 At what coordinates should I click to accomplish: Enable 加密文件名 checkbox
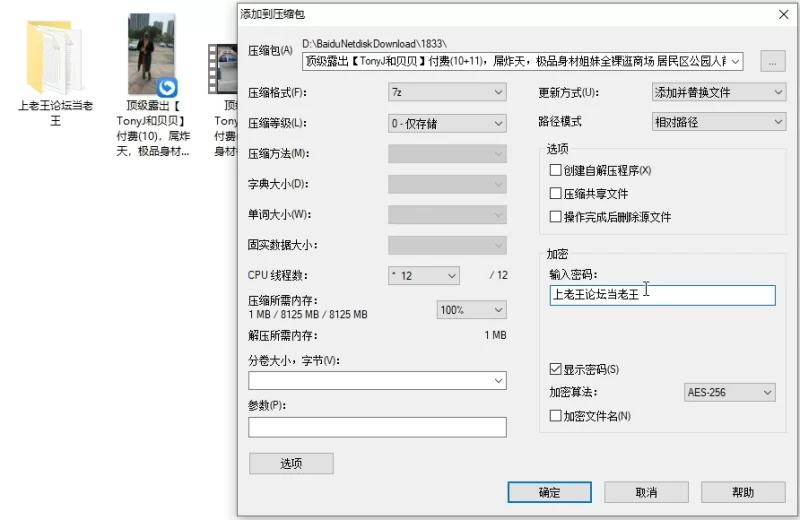click(555, 416)
